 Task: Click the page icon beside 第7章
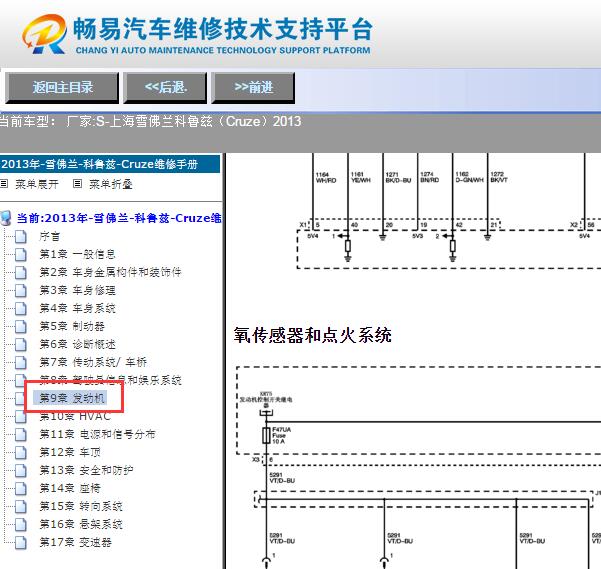(21, 362)
